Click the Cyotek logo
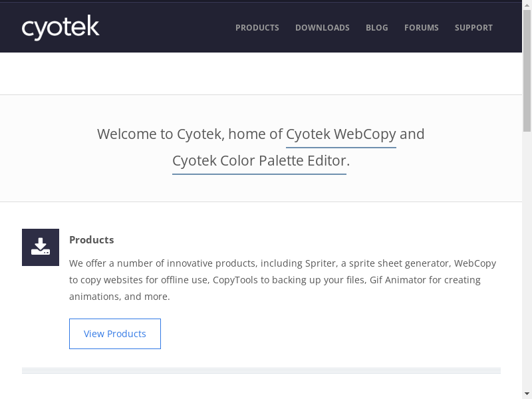The image size is (532, 399). pyautogui.click(x=61, y=27)
